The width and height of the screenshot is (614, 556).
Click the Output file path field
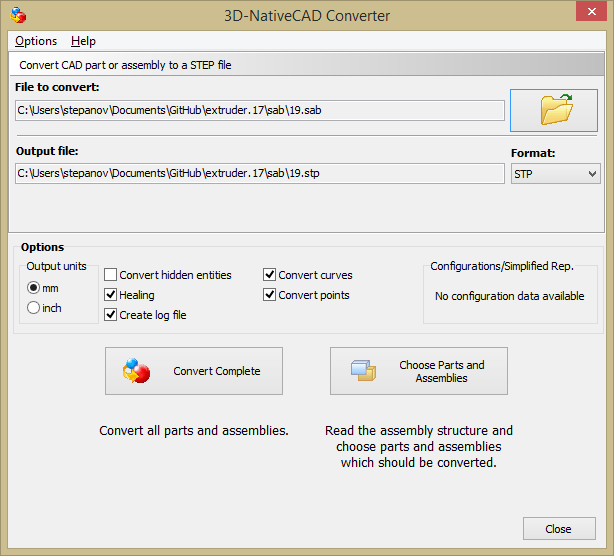[260, 174]
